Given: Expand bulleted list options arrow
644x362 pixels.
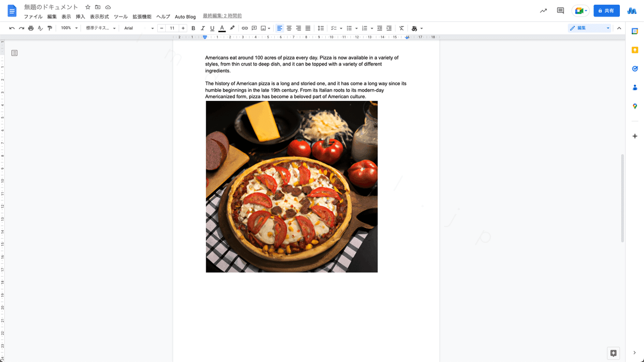Looking at the screenshot, I should click(x=356, y=28).
